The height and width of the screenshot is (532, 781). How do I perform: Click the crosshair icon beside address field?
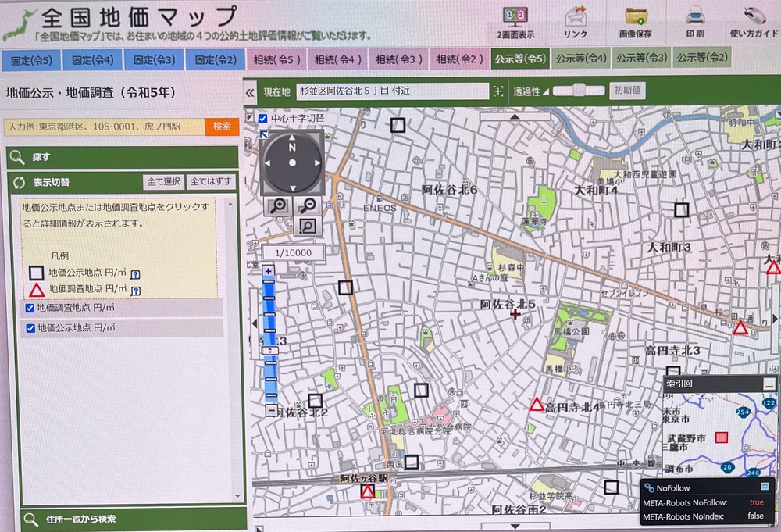[x=497, y=91]
